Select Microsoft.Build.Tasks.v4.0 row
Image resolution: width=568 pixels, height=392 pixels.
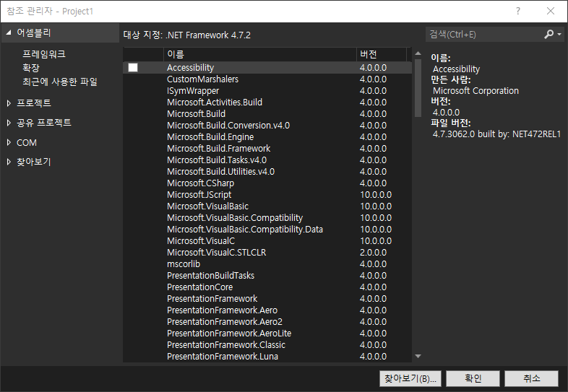pos(267,160)
